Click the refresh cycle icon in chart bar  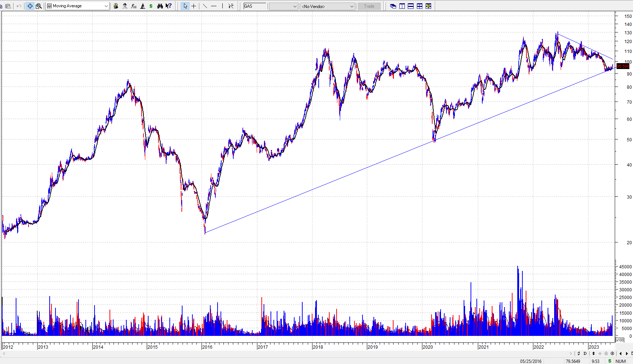tap(579, 353)
